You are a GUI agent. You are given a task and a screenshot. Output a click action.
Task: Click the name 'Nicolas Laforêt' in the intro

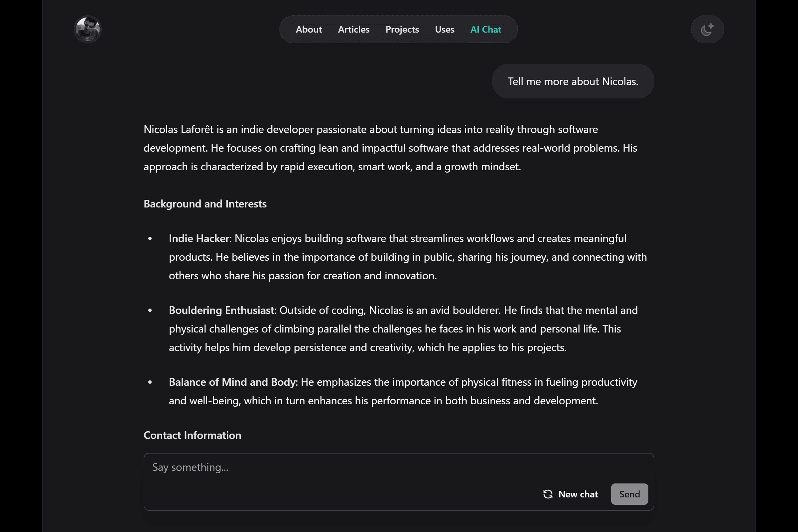(x=179, y=130)
